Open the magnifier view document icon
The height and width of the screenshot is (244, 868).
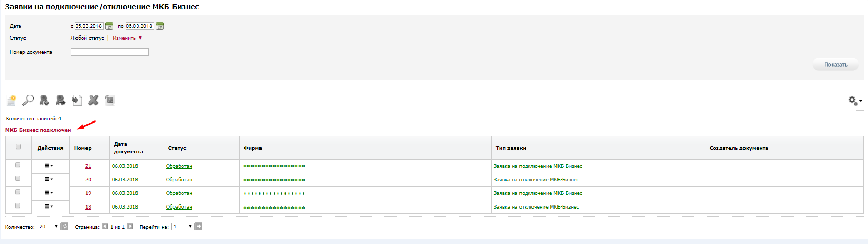pos(28,100)
